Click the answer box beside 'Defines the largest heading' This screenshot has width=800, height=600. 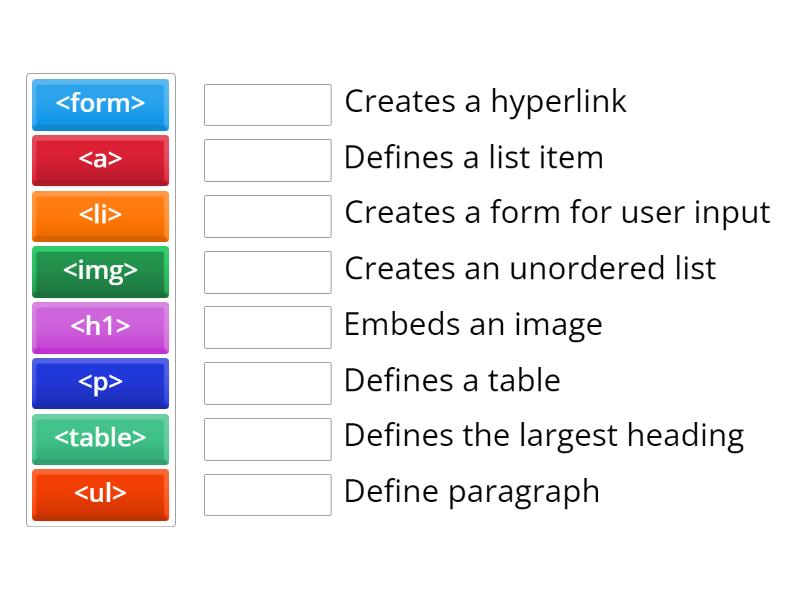click(267, 438)
